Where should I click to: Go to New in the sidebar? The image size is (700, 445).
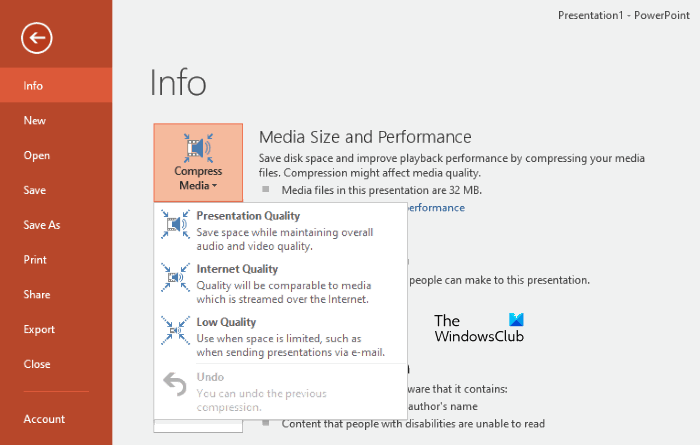(35, 120)
